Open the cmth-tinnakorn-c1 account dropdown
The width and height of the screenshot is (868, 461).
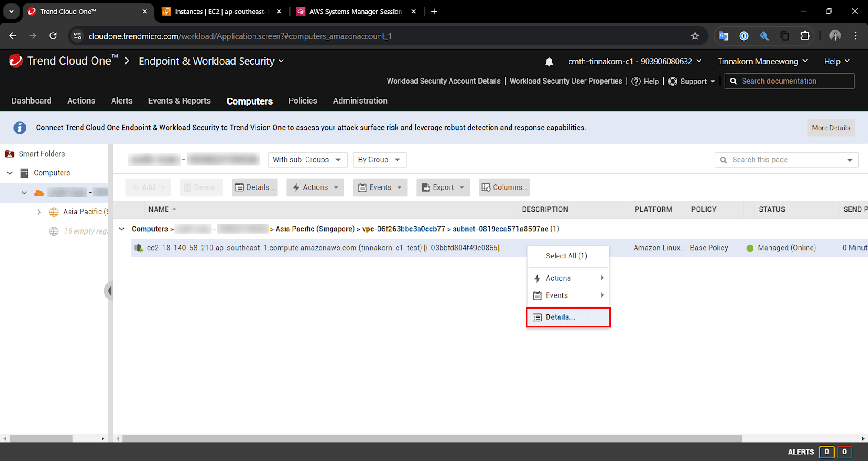(635, 61)
